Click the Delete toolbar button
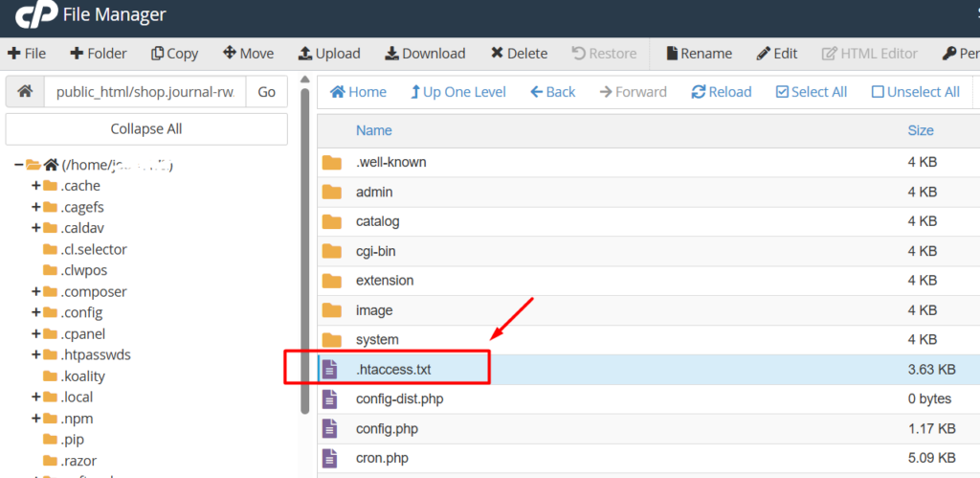Viewport: 980px width, 478px height. (519, 54)
